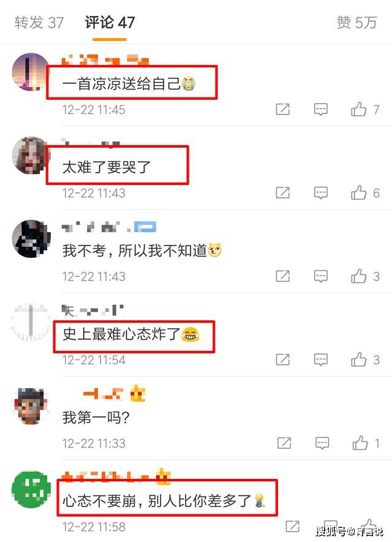
Task: Repost the comment 太难了要哭了
Action: pyautogui.click(x=283, y=193)
